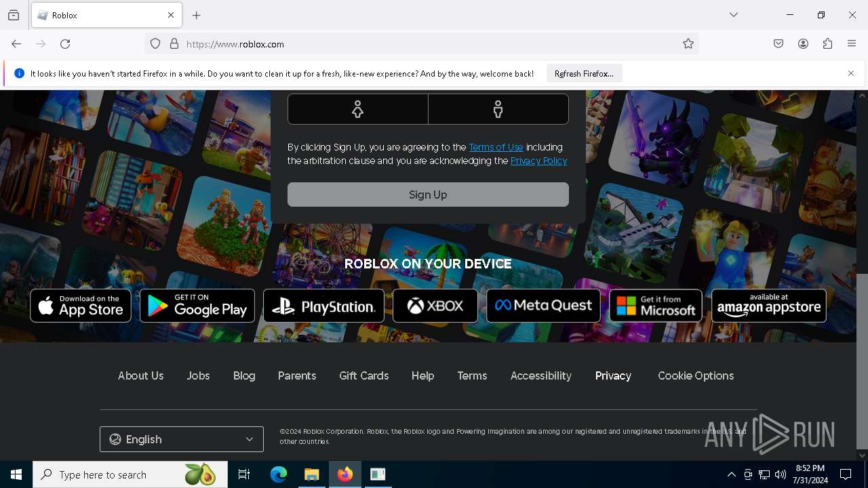Show hidden system tray icons
Viewport: 868px width, 488px height.
pyautogui.click(x=731, y=474)
